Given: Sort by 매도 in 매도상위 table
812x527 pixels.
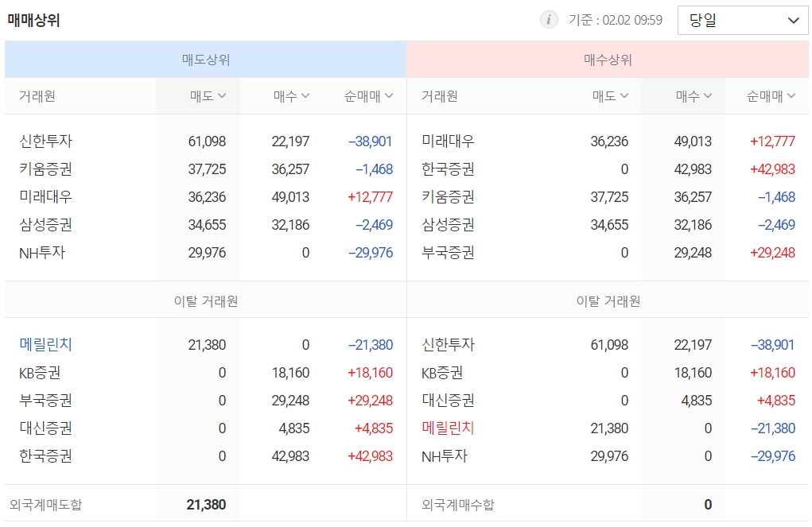Looking at the screenshot, I should (208, 95).
